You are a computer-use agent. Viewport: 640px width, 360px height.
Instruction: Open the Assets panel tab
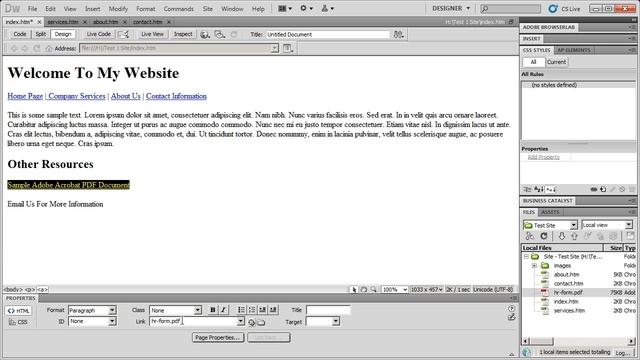(x=550, y=212)
